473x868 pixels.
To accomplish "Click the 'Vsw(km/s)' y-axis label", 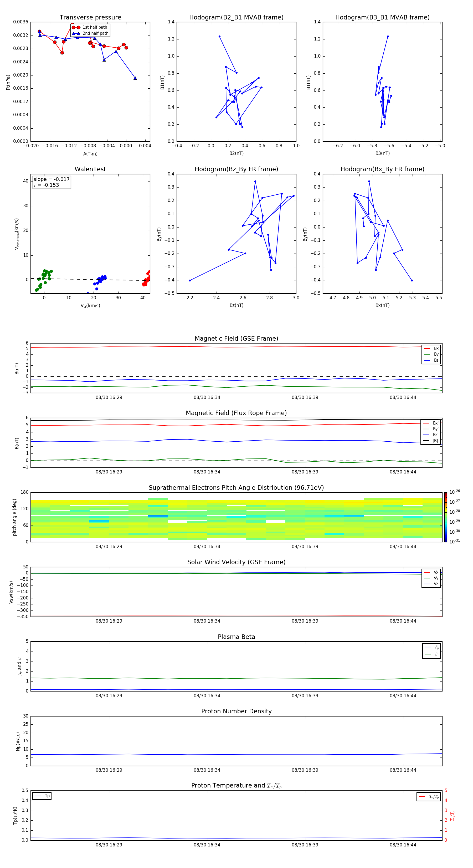I will click(x=11, y=592).
